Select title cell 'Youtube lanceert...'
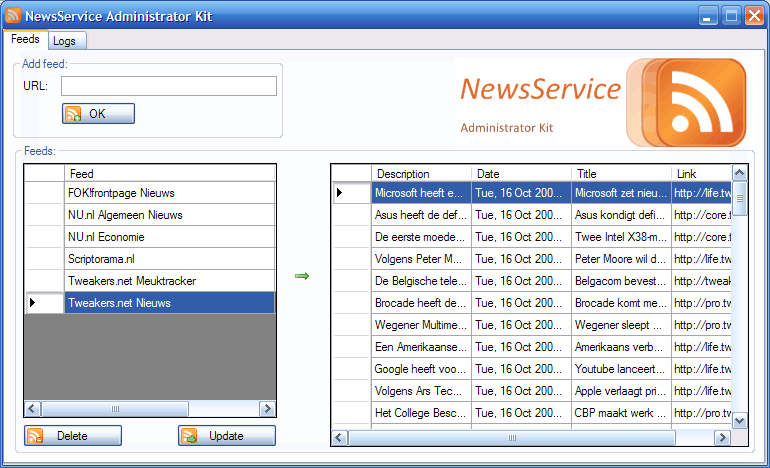This screenshot has height=468, width=770. point(621,369)
